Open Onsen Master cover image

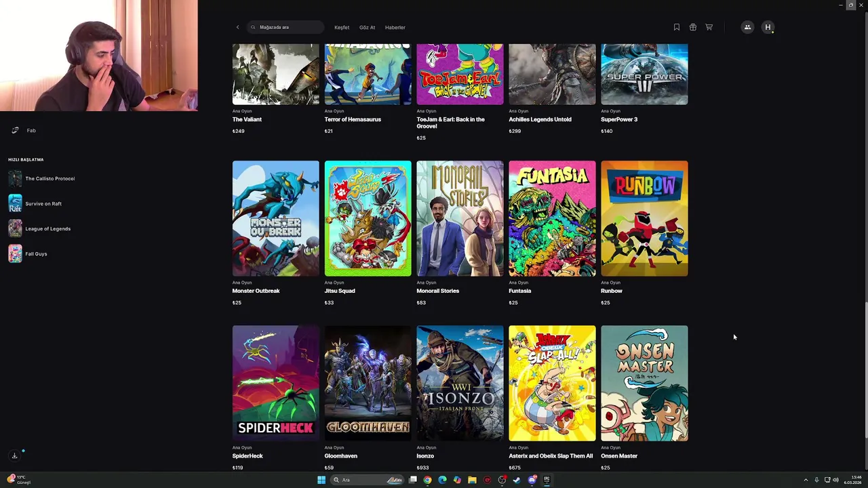point(644,383)
